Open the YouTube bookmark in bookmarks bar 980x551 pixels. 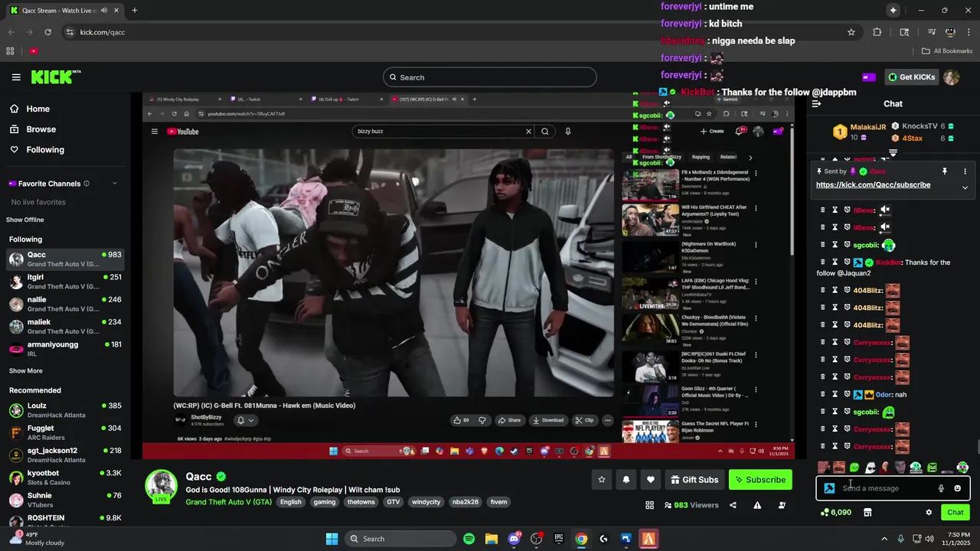coord(34,51)
